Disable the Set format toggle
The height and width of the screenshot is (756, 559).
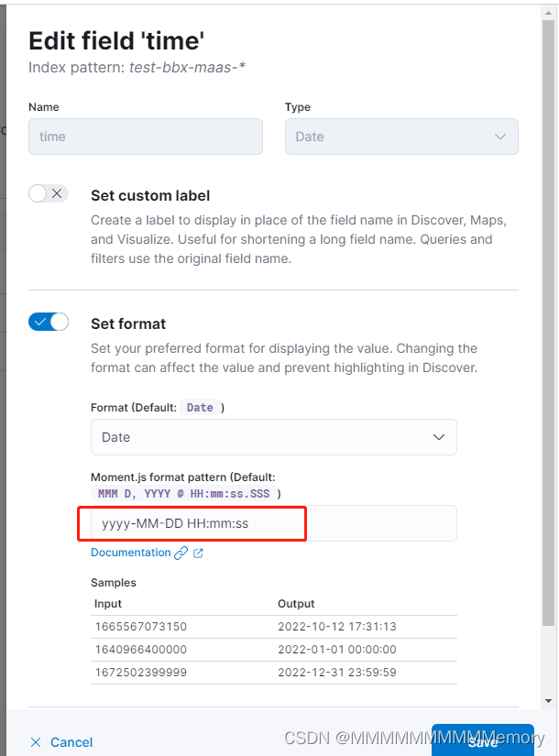pos(48,322)
